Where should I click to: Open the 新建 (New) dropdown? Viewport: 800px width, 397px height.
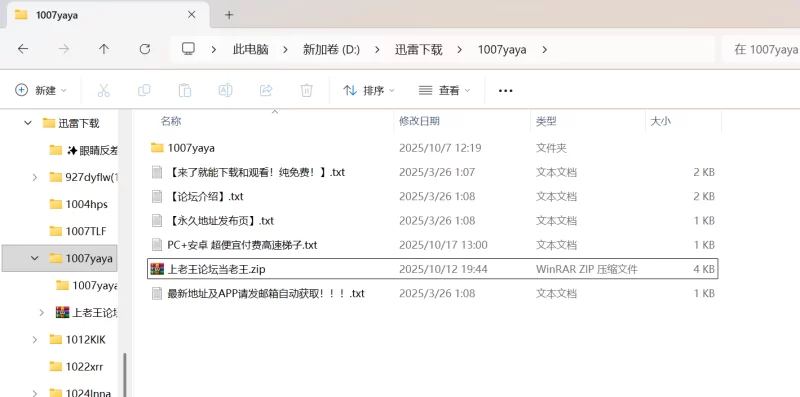[41, 90]
